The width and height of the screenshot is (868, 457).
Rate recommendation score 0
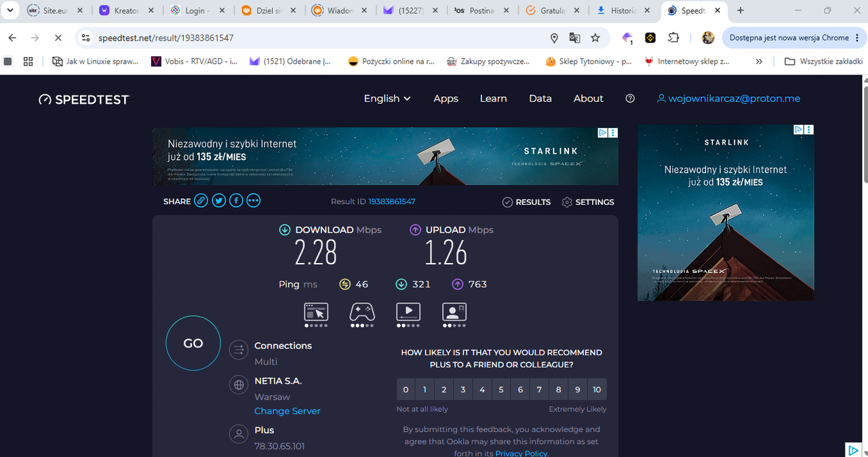[406, 389]
